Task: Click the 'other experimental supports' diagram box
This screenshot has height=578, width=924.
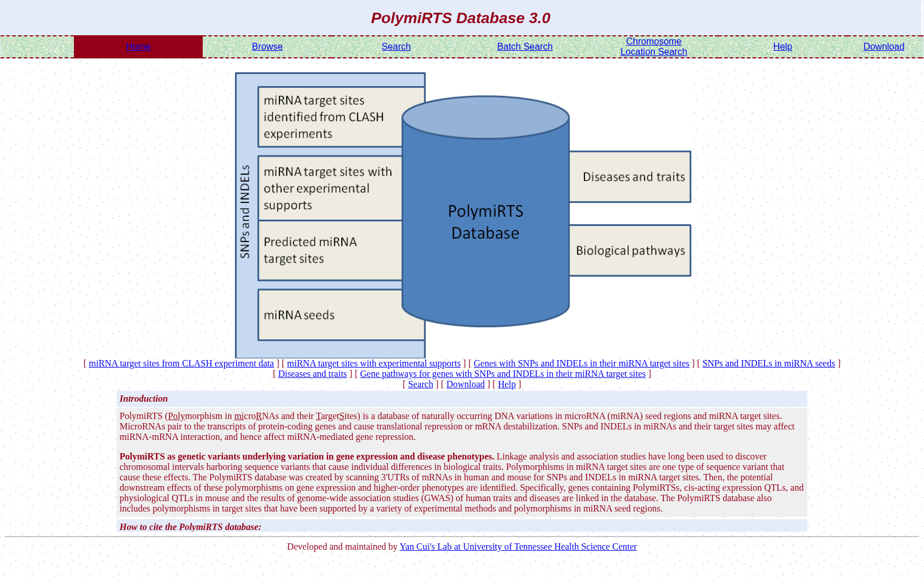Action: [x=330, y=188]
